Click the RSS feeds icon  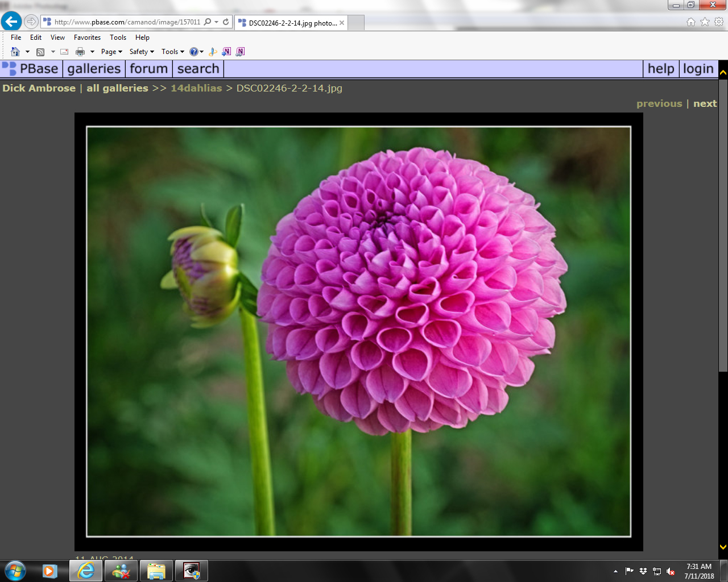tap(40, 52)
